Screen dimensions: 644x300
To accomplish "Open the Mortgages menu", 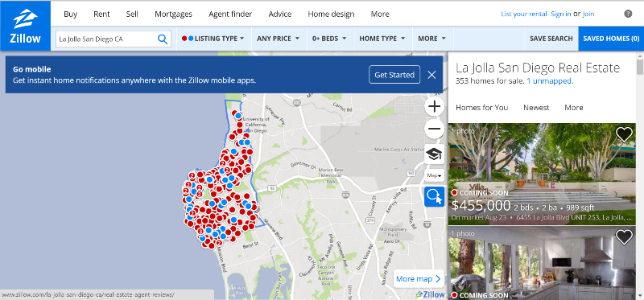I will (173, 14).
